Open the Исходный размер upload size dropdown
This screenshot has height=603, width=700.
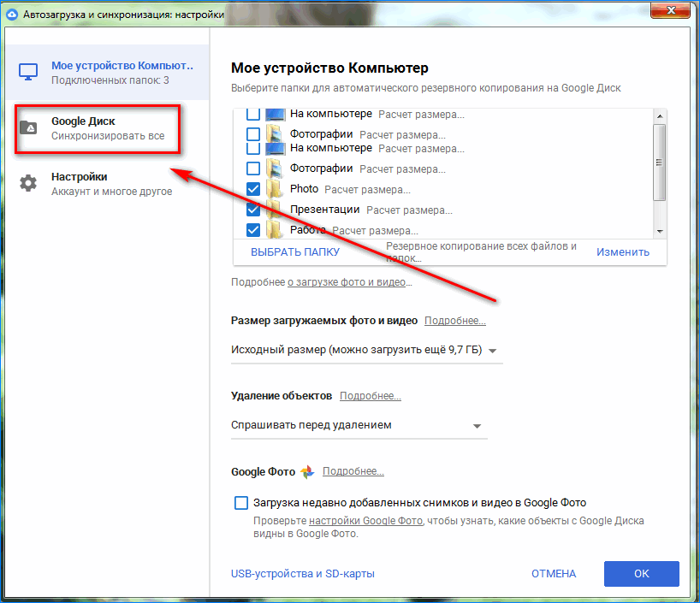coord(366,350)
